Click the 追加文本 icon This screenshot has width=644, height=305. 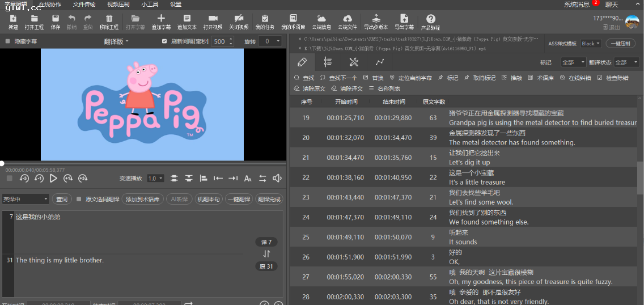tap(187, 19)
